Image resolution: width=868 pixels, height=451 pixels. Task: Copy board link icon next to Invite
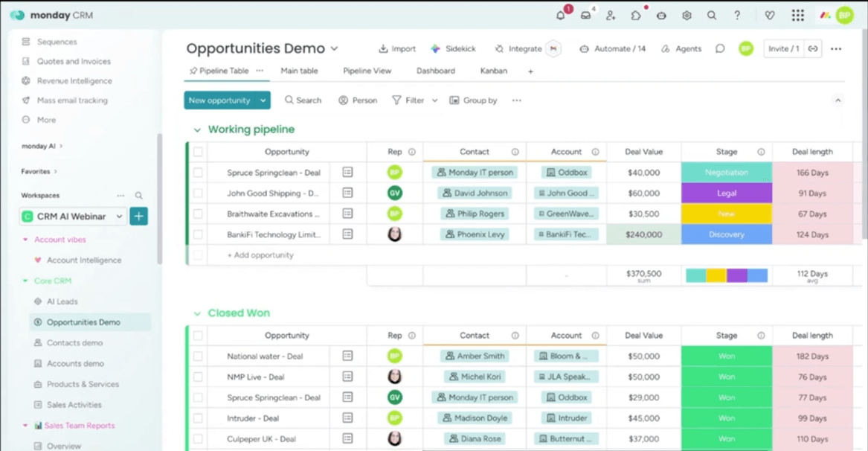(813, 49)
